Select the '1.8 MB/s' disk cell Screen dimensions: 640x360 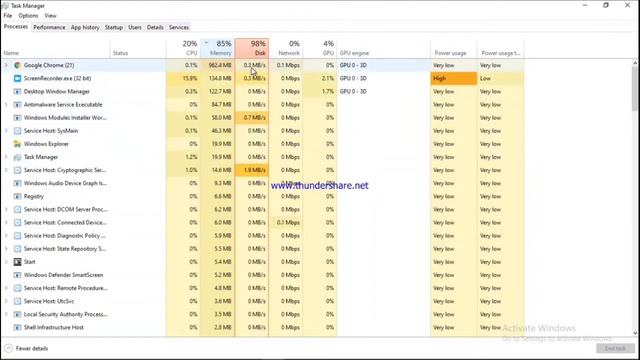click(252, 170)
